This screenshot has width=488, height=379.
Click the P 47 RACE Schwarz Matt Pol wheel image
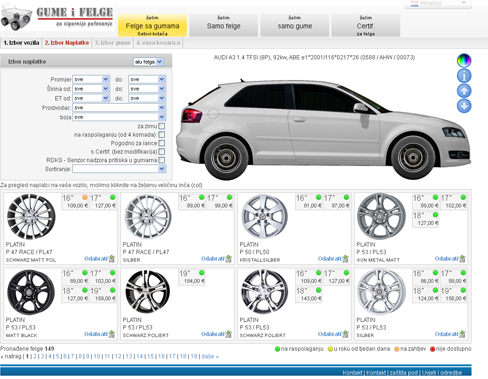[x=31, y=217]
